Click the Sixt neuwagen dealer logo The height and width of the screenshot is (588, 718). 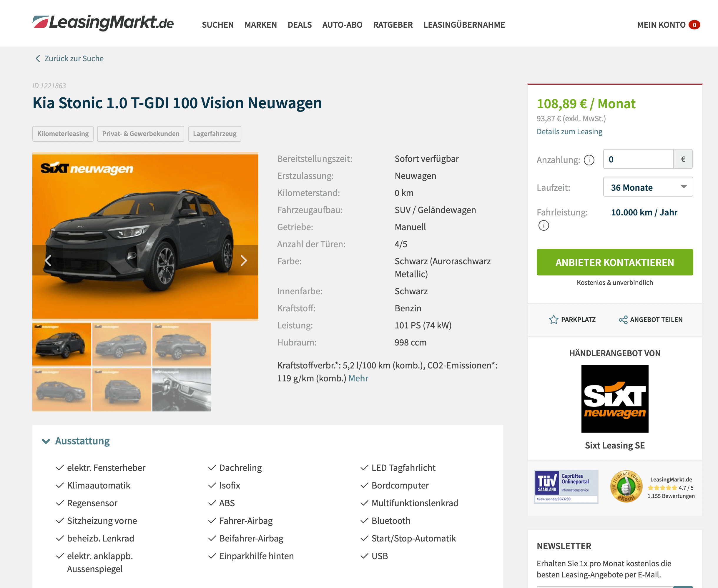615,398
